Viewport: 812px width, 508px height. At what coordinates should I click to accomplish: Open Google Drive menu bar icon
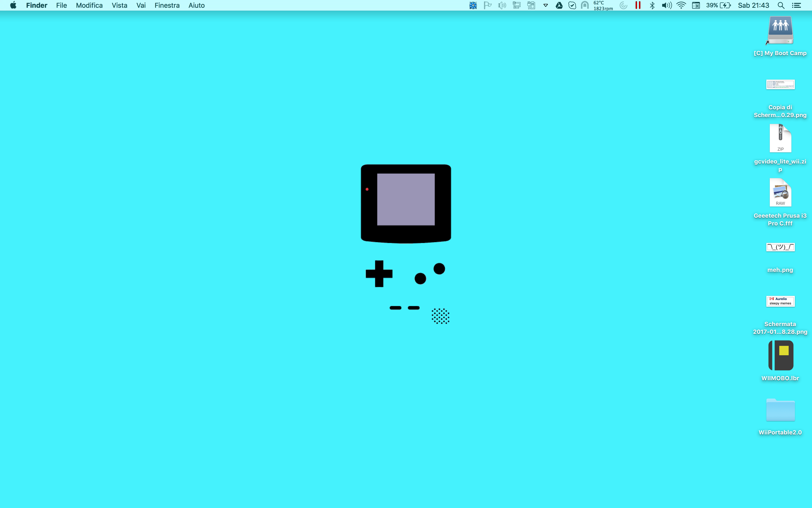pos(559,5)
